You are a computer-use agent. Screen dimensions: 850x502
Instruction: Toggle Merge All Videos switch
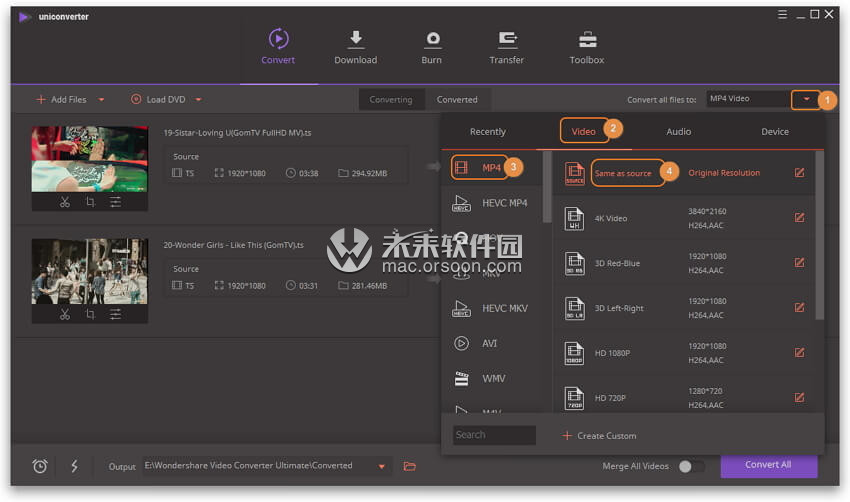pos(691,467)
